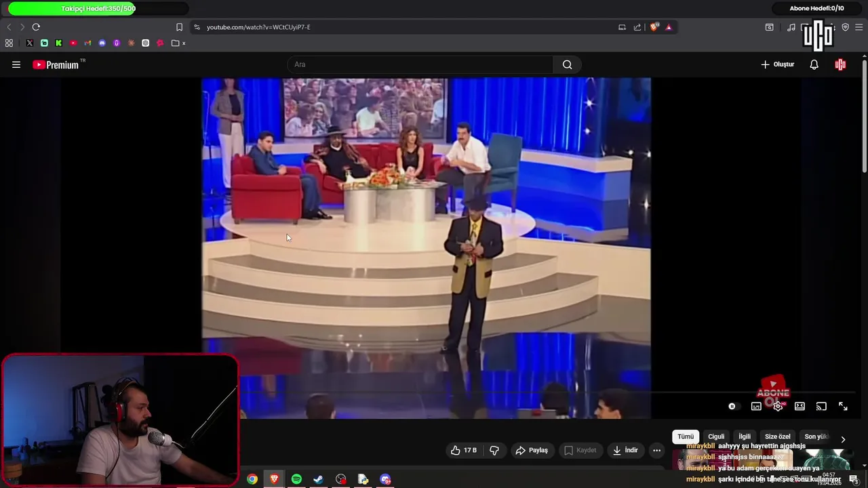Open the player settings gear
Screen dimensions: 868x488
pos(778,406)
